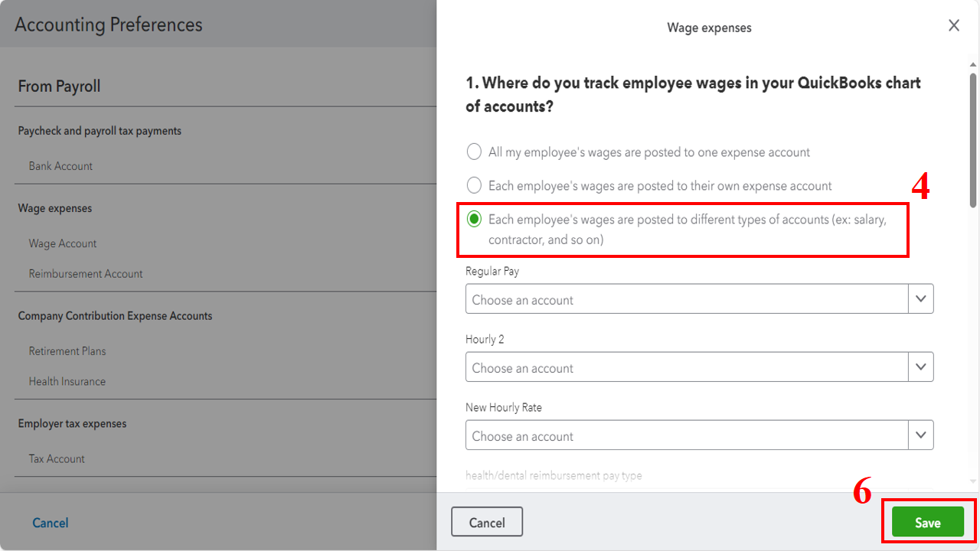The width and height of the screenshot is (980, 551).
Task: Cancel out of Accounting Preferences
Action: [x=50, y=523]
